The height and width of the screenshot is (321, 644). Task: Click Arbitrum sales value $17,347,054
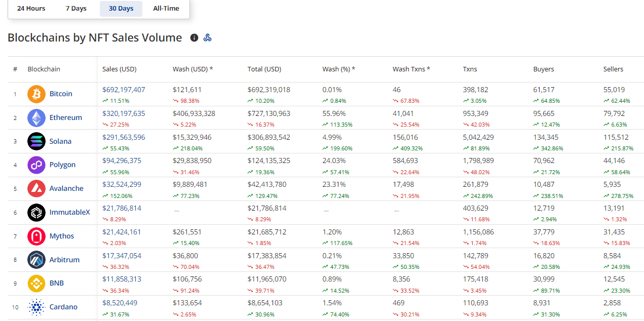pyautogui.click(x=122, y=256)
